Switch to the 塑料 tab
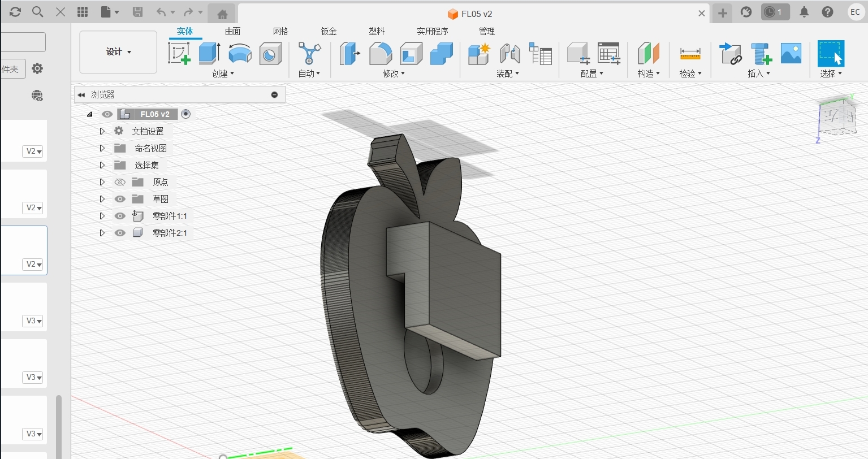The image size is (868, 459). click(377, 31)
